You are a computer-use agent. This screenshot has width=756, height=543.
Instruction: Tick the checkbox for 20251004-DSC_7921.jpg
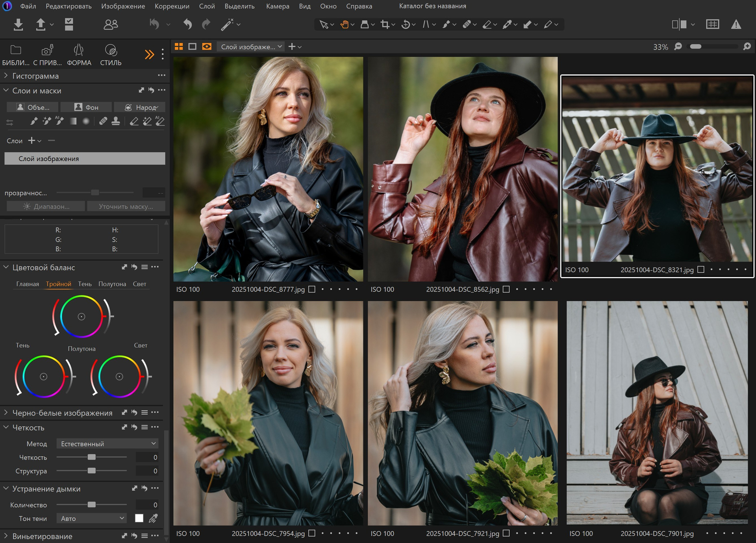point(506,533)
